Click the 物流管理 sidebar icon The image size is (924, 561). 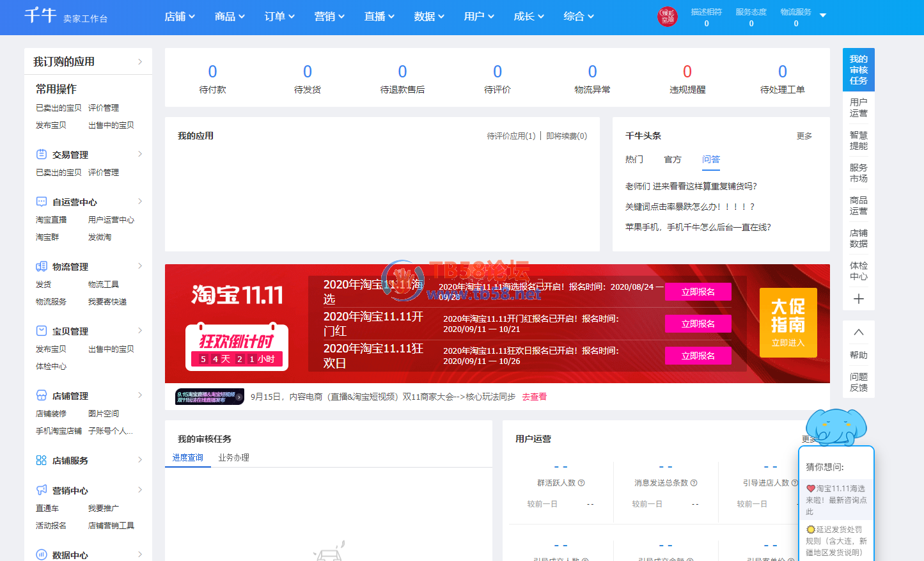coord(42,266)
